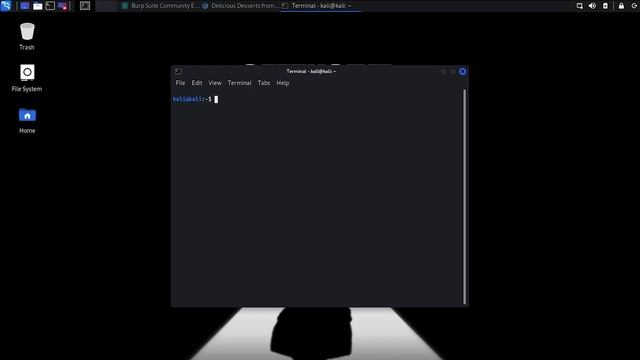Close the Terminal window with blue button
640x360 pixels.
pyautogui.click(x=462, y=71)
